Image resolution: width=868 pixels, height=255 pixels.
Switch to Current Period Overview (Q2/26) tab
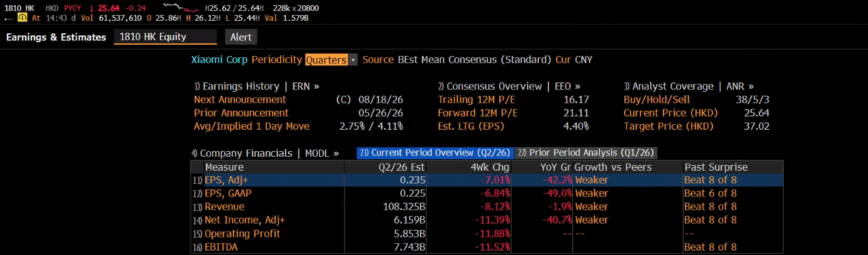click(435, 153)
